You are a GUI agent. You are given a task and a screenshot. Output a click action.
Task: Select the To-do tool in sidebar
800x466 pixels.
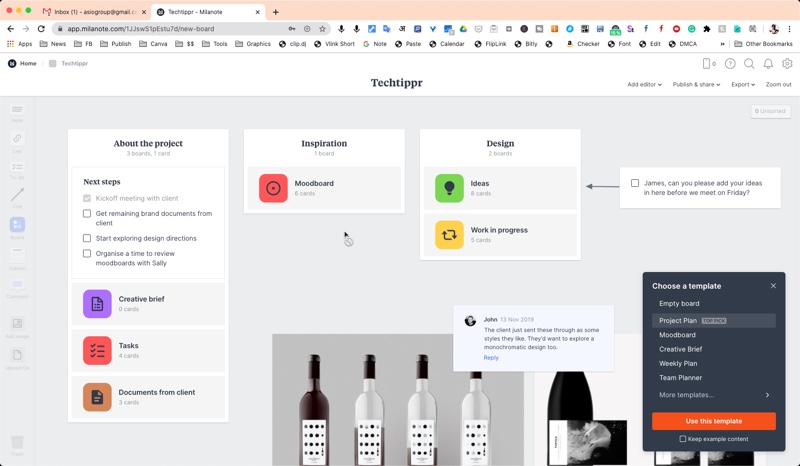(17, 170)
